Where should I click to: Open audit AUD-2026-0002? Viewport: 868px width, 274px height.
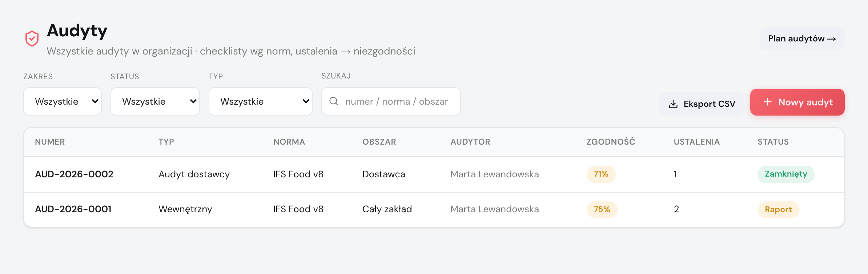pyautogui.click(x=74, y=174)
